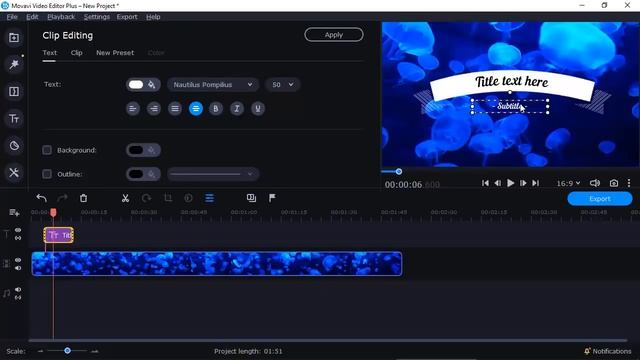The width and height of the screenshot is (640, 360).
Task: Enable the Background checkbox
Action: 47,150
